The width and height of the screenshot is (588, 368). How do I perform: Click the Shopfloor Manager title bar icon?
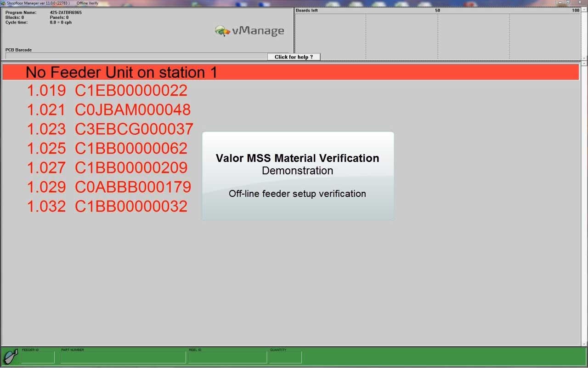point(3,3)
